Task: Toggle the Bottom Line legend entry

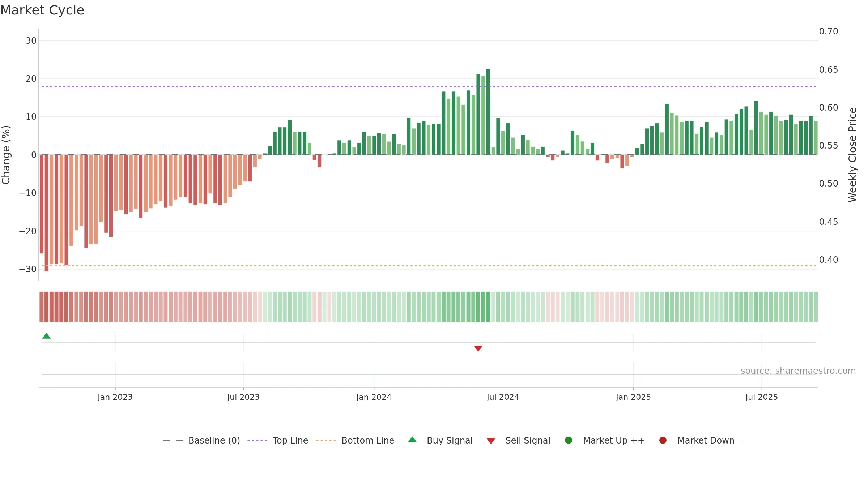Action: [355, 440]
